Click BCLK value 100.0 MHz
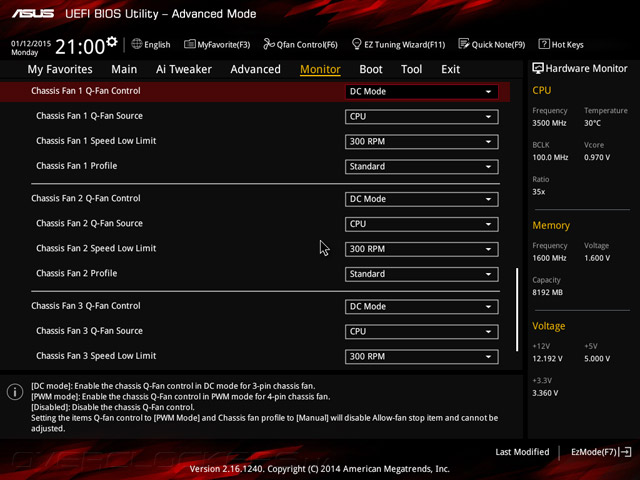This screenshot has height=480, width=640. [550, 157]
